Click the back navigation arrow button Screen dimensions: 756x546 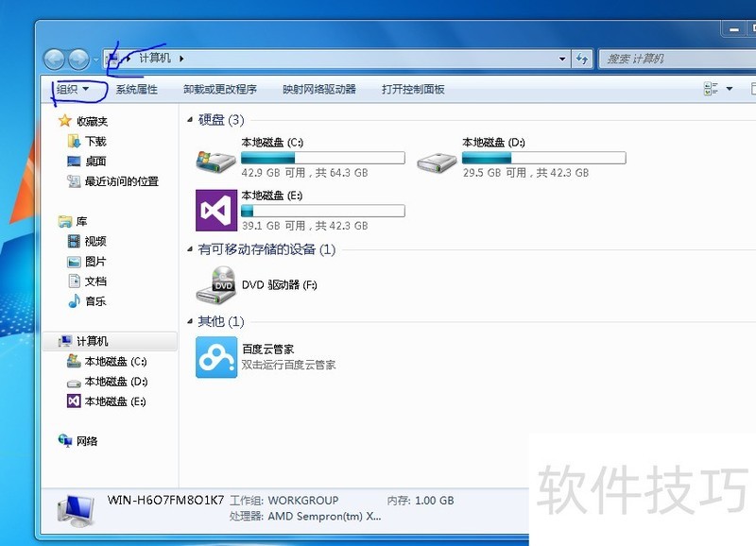coord(55,59)
